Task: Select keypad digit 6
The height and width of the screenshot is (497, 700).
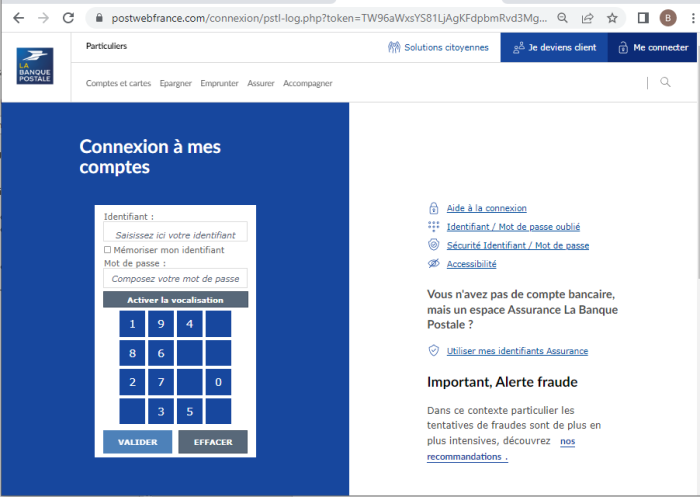Action: (161, 353)
